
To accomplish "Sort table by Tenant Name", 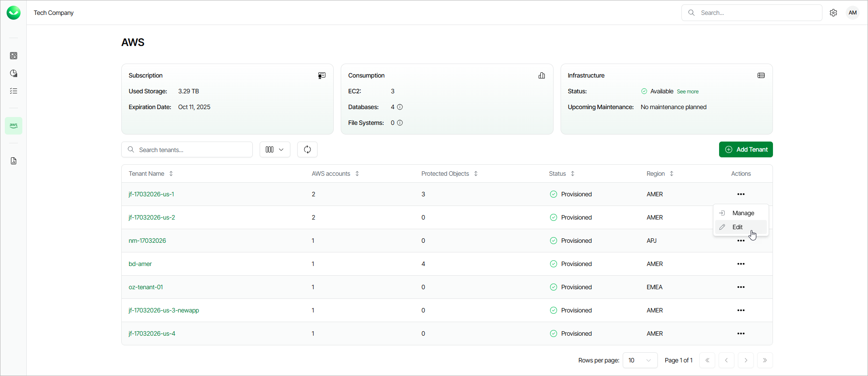I will pyautogui.click(x=171, y=174).
